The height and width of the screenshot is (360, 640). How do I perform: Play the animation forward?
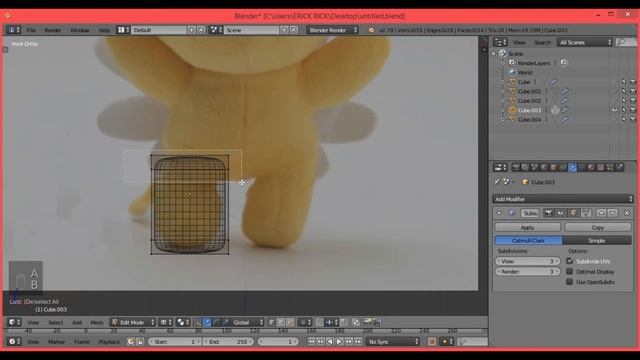point(339,342)
